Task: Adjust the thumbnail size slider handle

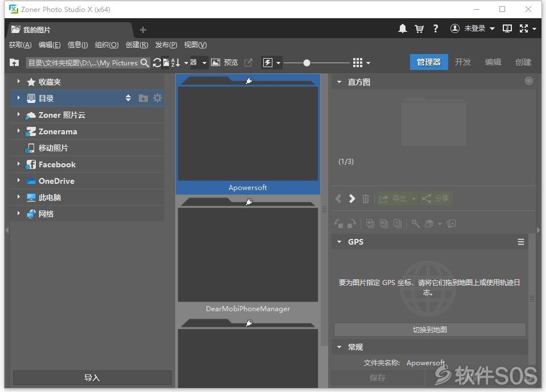Action: point(307,63)
